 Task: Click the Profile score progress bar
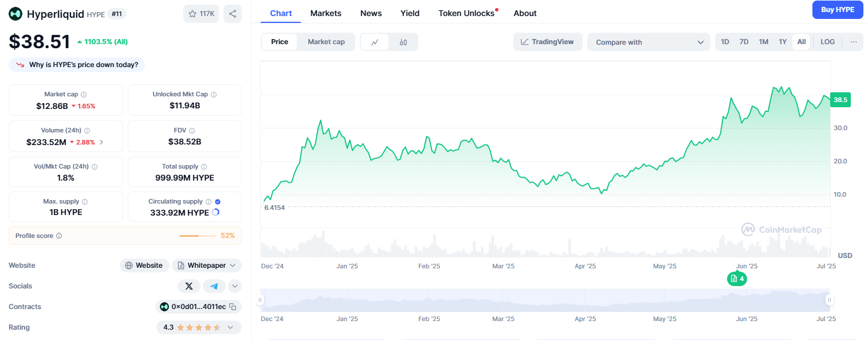coord(198,235)
